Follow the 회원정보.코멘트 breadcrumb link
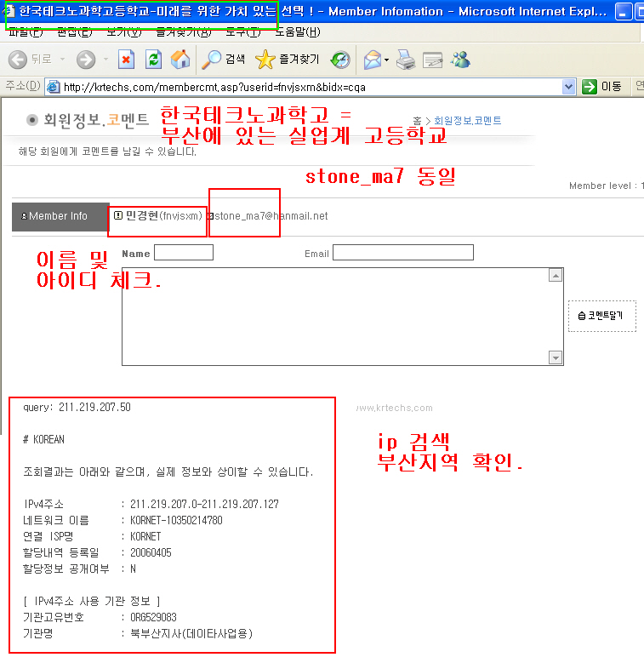This screenshot has height=663, width=644. tap(468, 121)
